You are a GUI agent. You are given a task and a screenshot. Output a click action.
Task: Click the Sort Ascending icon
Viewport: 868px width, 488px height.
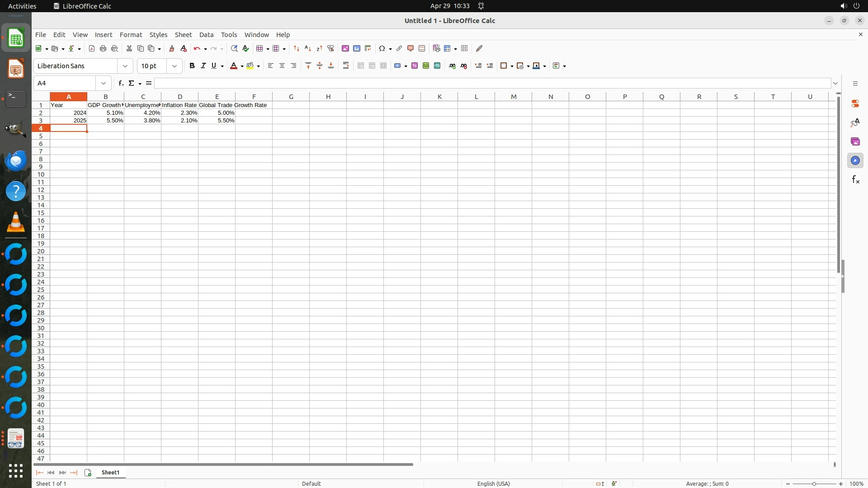(x=308, y=48)
